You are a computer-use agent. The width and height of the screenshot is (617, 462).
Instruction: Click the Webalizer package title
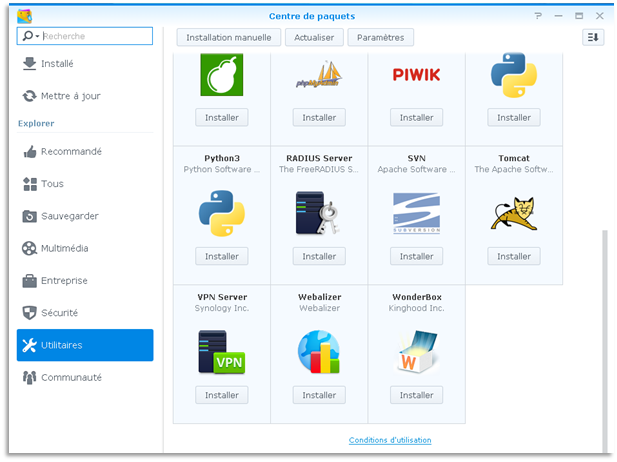coord(320,297)
